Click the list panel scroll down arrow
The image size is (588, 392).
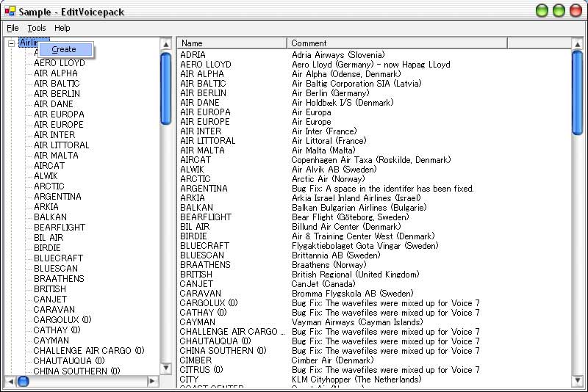(x=577, y=381)
